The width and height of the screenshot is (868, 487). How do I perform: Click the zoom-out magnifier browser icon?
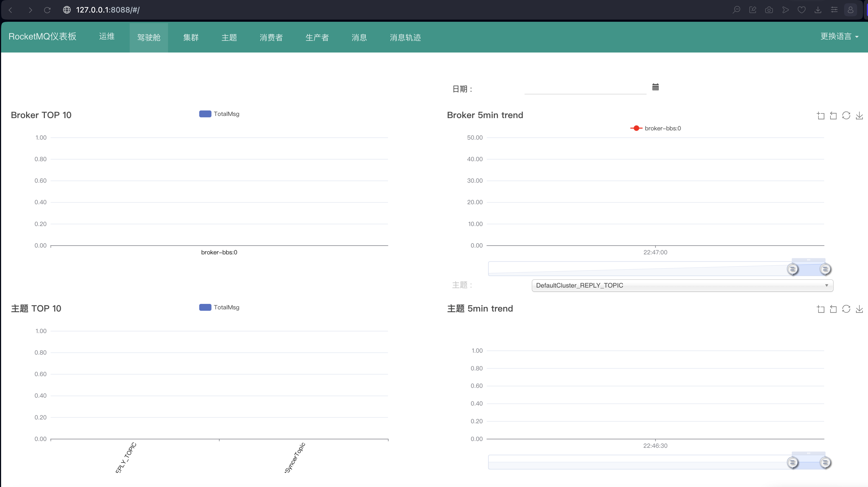[x=736, y=10]
